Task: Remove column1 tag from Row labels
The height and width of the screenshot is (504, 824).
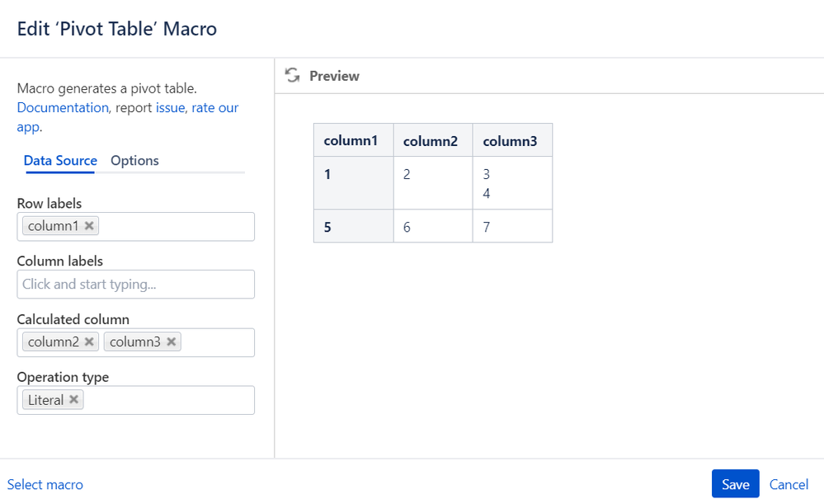Action: [89, 225]
